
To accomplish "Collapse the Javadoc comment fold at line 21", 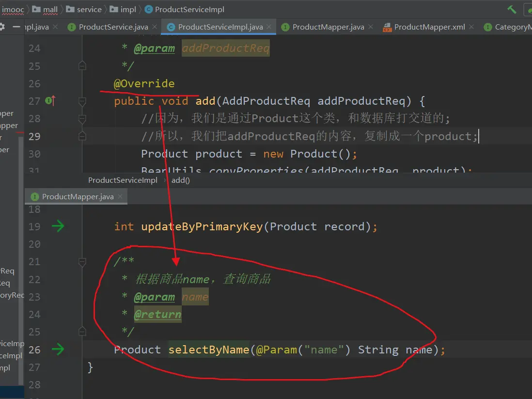I will click(82, 262).
